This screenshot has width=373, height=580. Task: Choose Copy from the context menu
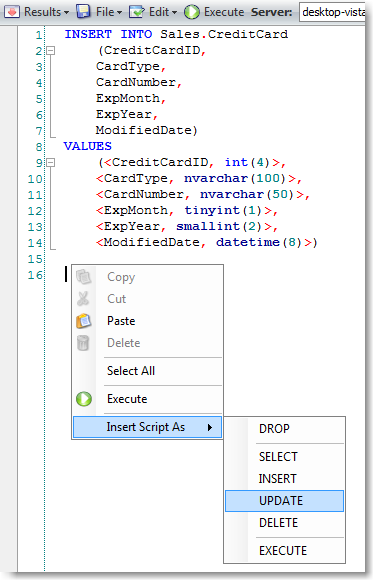(148, 277)
